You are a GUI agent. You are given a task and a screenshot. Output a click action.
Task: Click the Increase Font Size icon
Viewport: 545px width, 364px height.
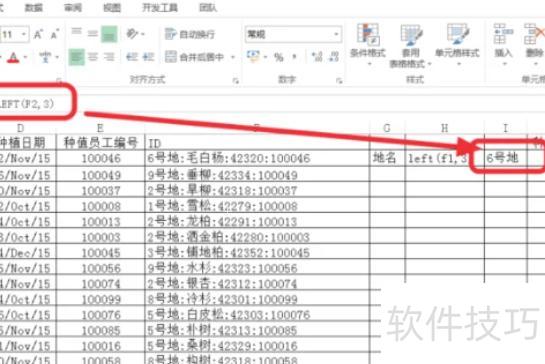(x=38, y=34)
